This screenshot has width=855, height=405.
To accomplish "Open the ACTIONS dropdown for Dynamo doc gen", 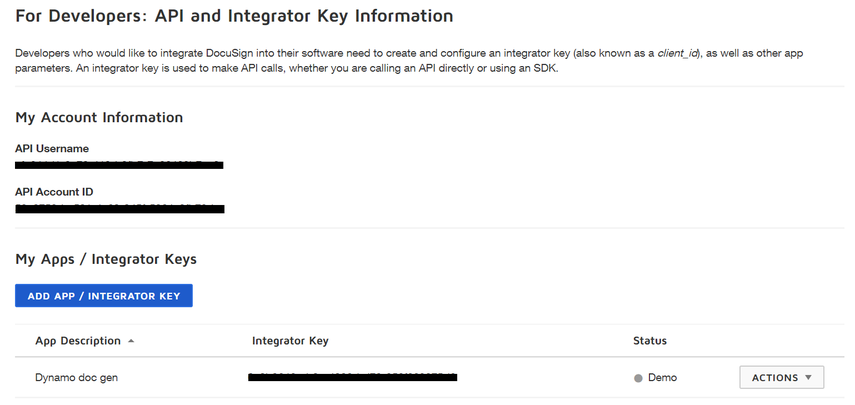I will point(780,378).
